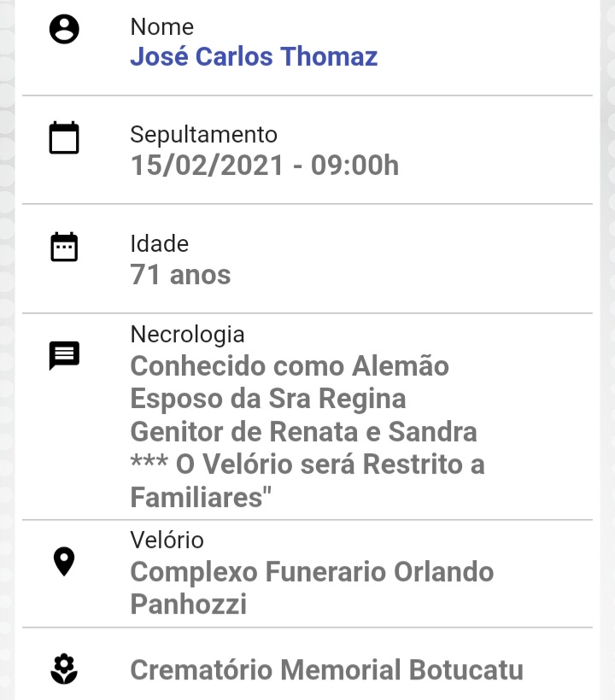
Task: Open Complexo Funerario Orlando Panhozzi location
Action: (312, 587)
